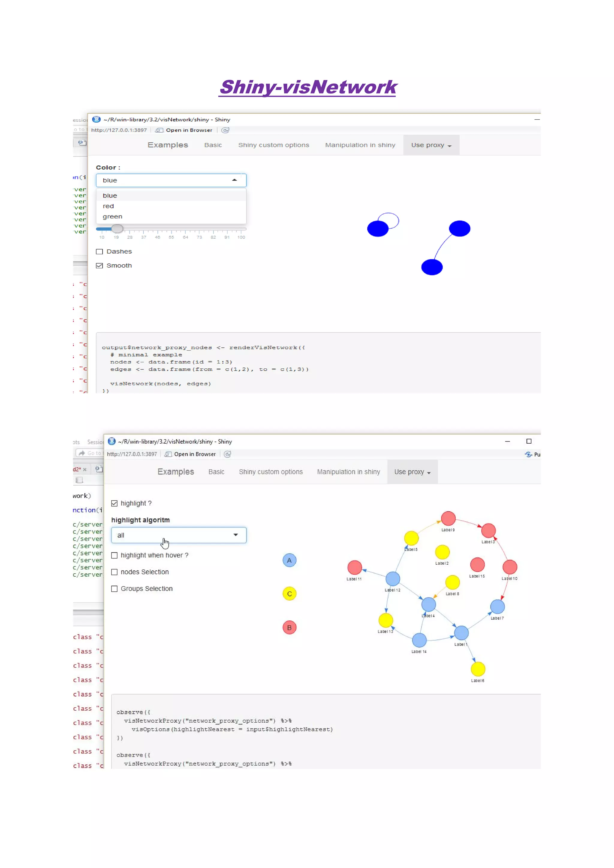Collapse the Color dropdown showing blue

pos(171,180)
